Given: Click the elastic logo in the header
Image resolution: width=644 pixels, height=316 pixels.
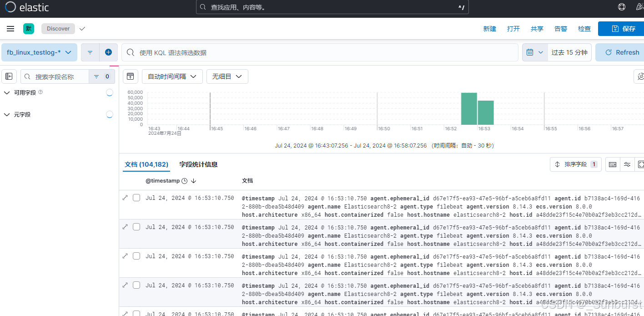Looking at the screenshot, I should [27, 7].
